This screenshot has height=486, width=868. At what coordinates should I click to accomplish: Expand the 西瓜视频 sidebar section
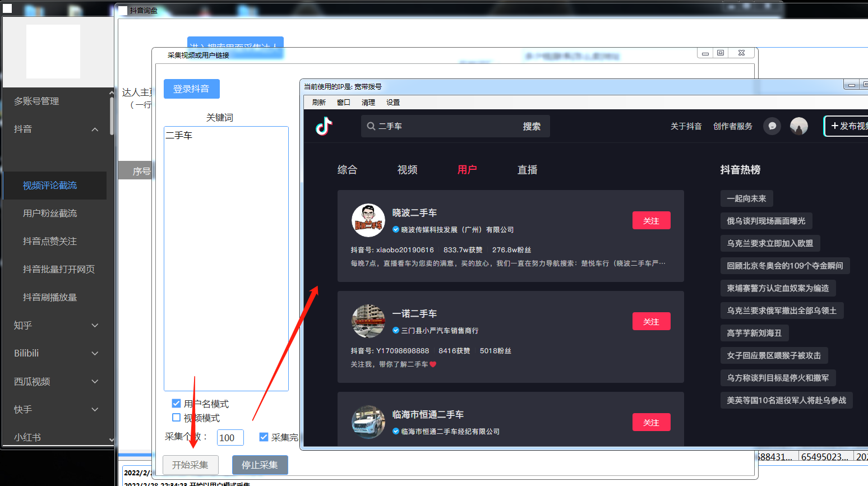coord(95,381)
